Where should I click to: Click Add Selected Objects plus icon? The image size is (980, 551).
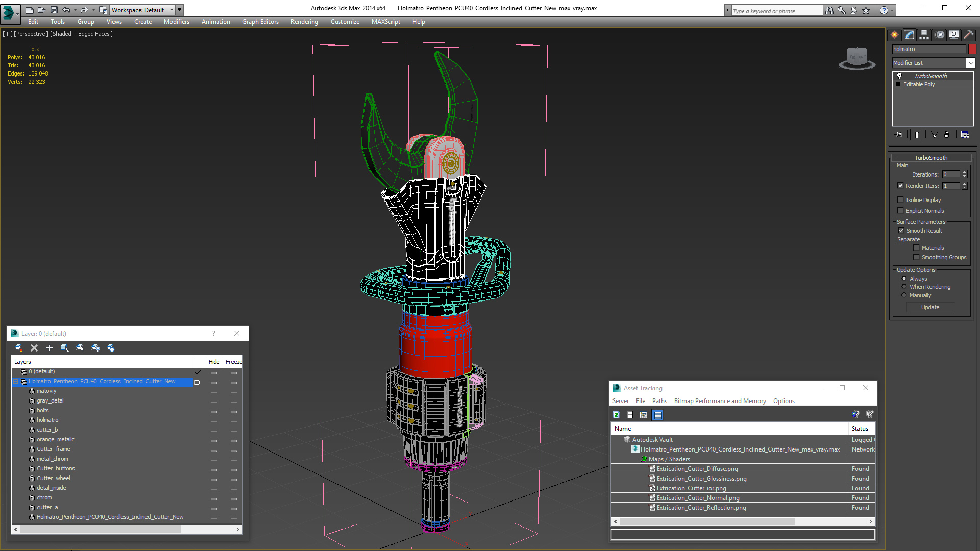(x=50, y=348)
